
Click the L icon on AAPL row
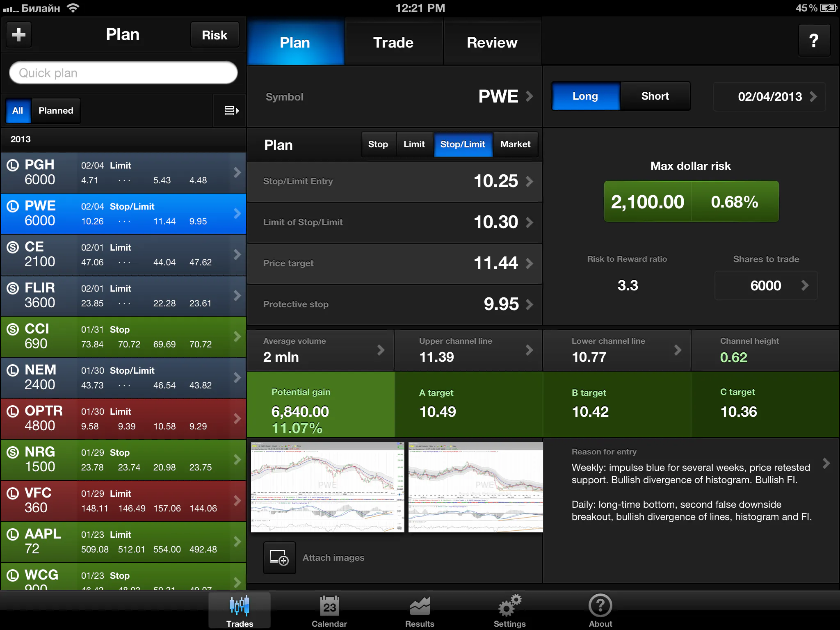13,534
